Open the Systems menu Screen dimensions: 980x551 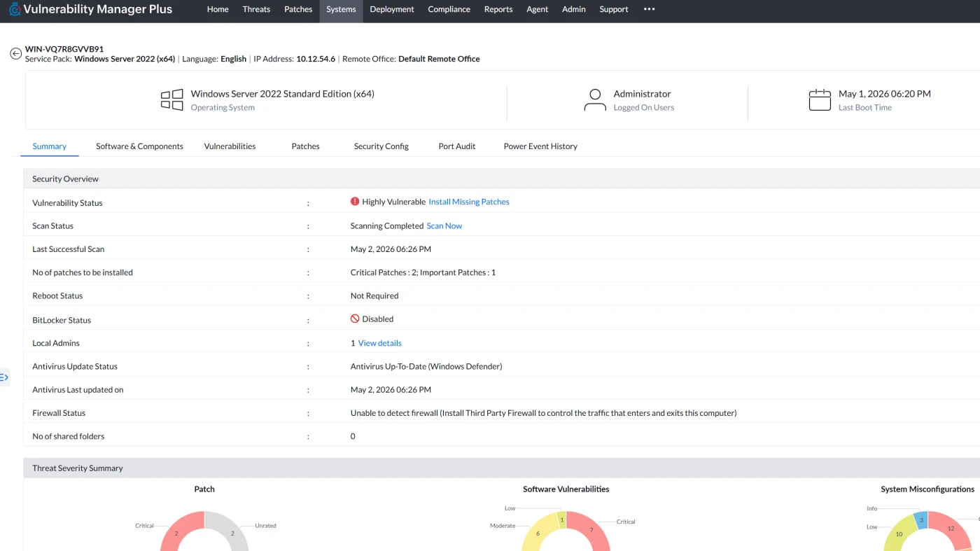[x=341, y=9]
